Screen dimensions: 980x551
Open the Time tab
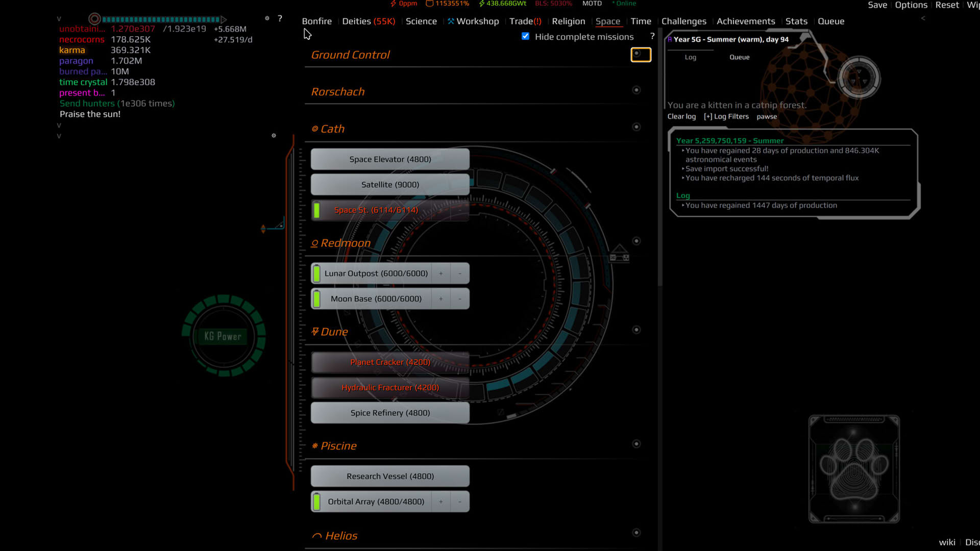click(x=641, y=21)
